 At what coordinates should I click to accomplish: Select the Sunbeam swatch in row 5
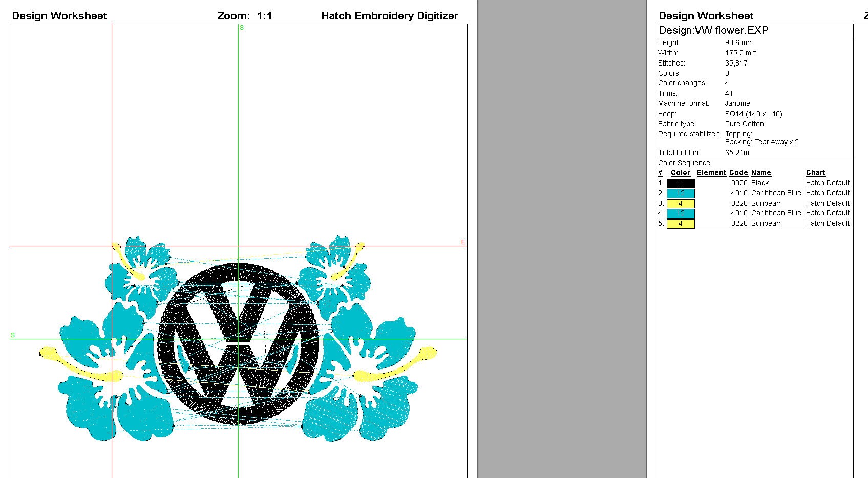(680, 223)
